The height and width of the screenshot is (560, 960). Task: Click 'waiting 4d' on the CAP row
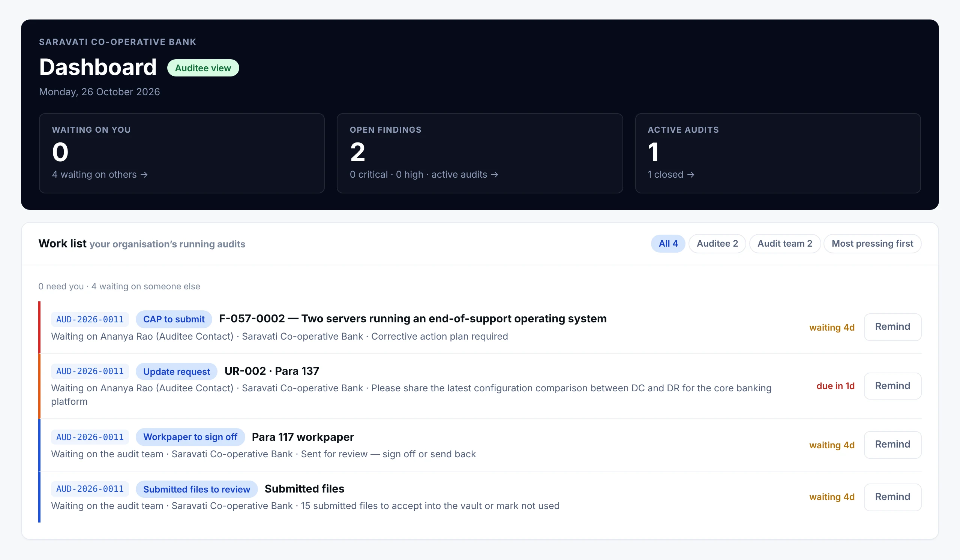click(832, 327)
